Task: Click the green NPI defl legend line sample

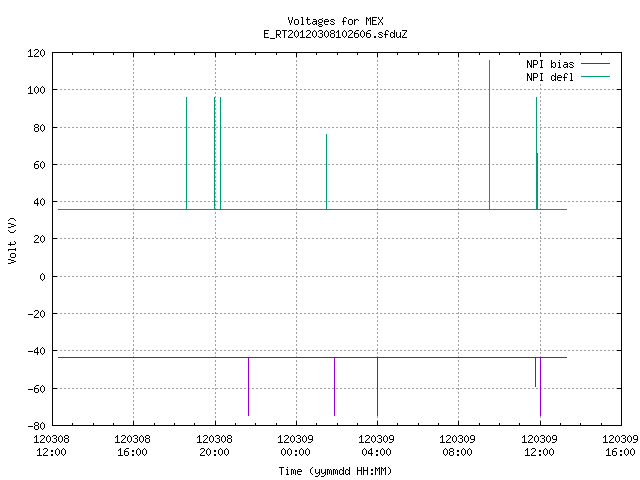Action: pos(596,76)
